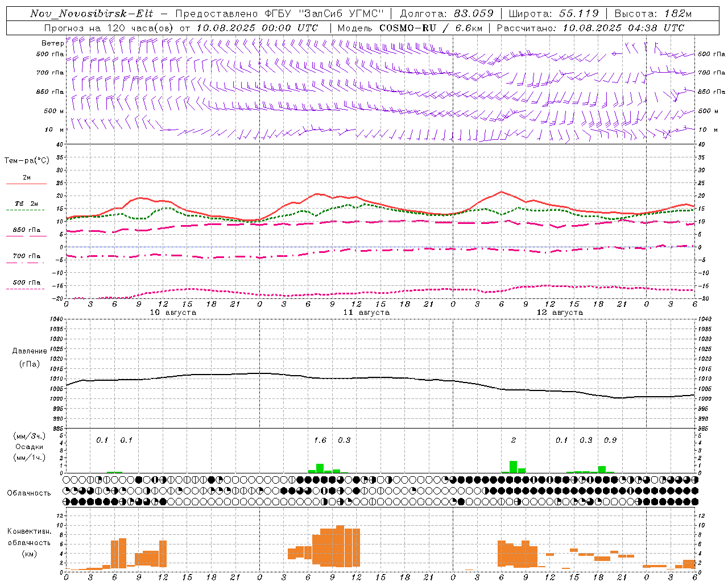Click the "Тем-ра(°C)" temperature axis title
The image size is (728, 582).
pos(27,161)
